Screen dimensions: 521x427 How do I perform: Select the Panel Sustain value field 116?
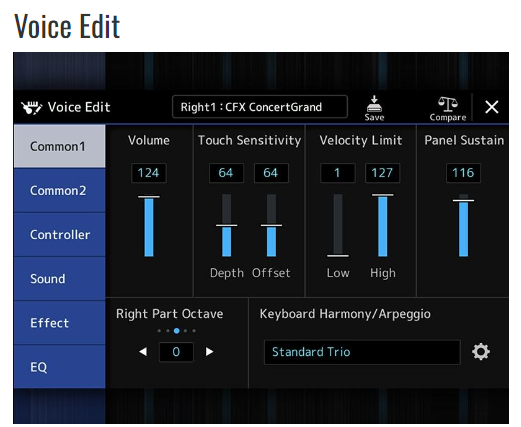(463, 173)
